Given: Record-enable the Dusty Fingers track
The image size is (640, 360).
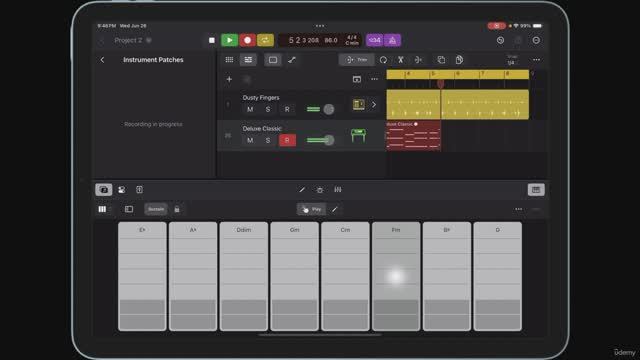Looking at the screenshot, I should (287, 109).
